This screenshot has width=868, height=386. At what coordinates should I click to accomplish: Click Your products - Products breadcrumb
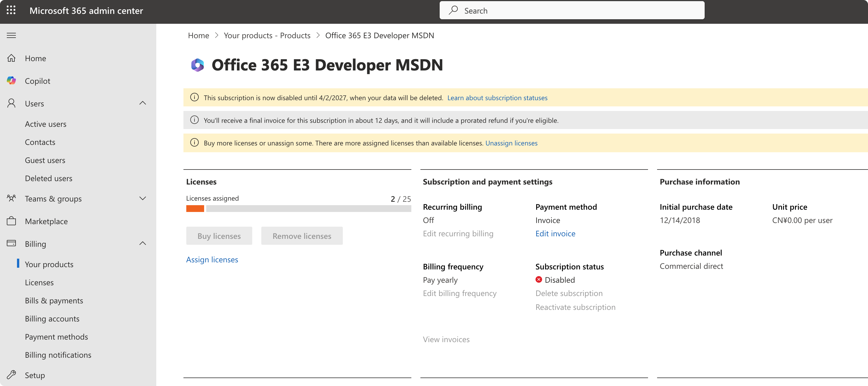(x=267, y=35)
